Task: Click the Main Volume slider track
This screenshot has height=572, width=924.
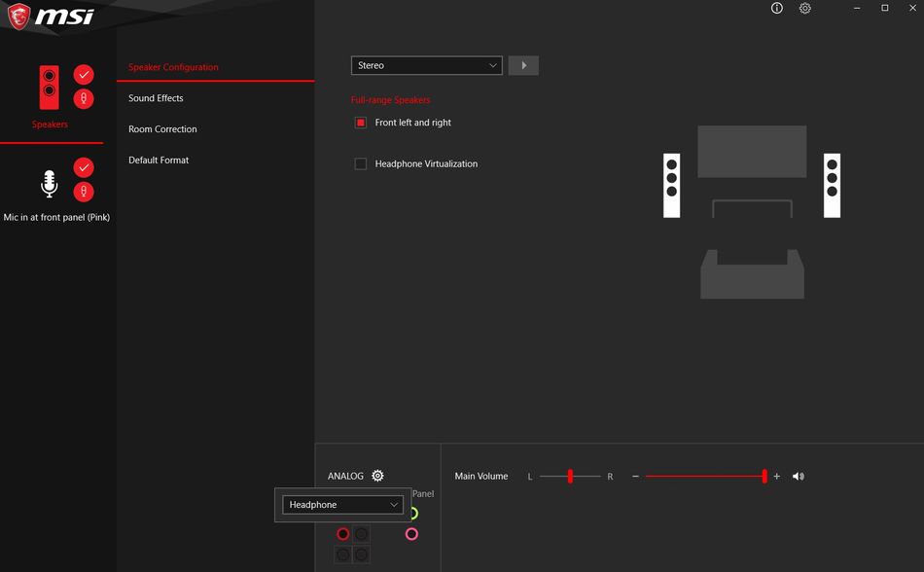Action: [704, 477]
